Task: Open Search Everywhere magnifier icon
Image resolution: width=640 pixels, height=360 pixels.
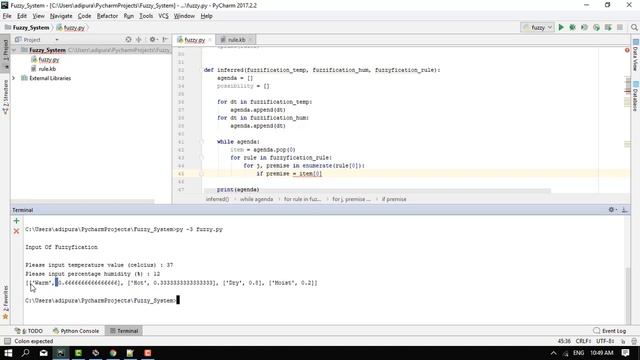Action: pos(634,27)
